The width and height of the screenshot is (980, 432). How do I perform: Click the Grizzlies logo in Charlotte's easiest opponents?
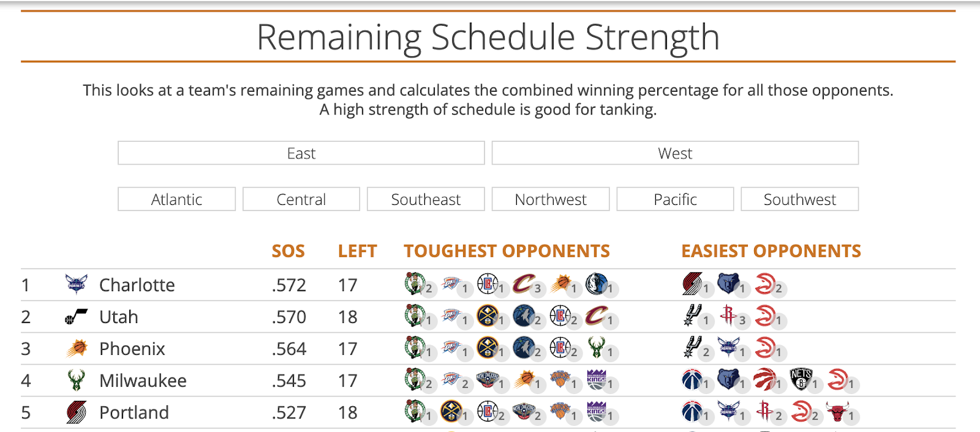(x=728, y=283)
